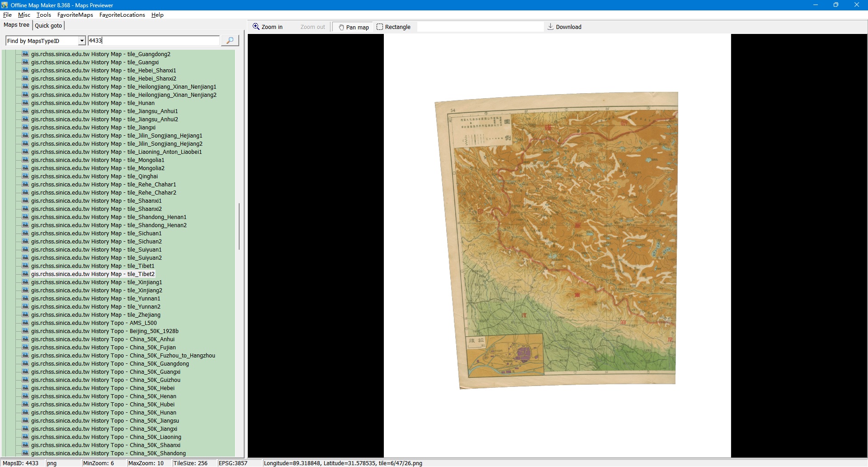This screenshot has width=868, height=467.
Task: Select the Pan map hand tool
Action: [353, 27]
